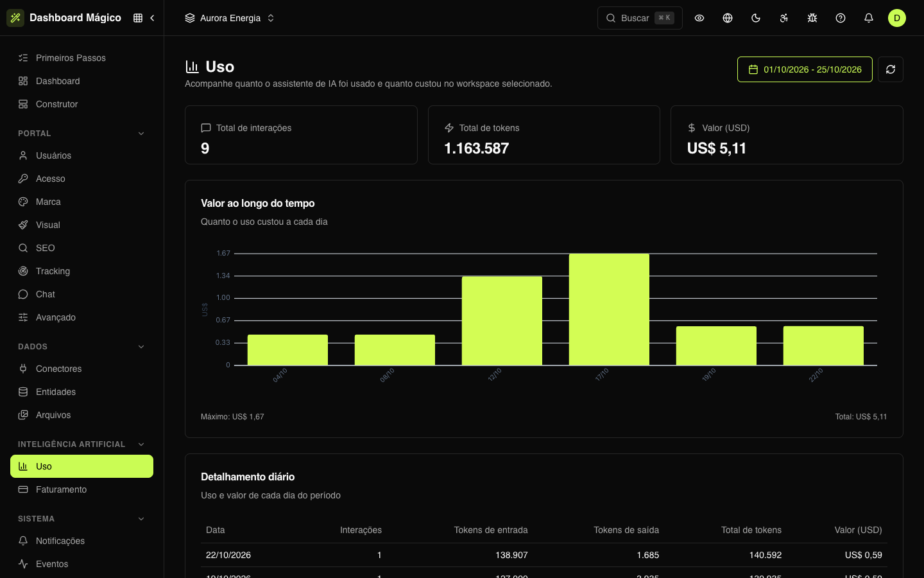Open the Aurora Energia workspace selector
Image resolution: width=924 pixels, height=578 pixels.
click(x=230, y=18)
